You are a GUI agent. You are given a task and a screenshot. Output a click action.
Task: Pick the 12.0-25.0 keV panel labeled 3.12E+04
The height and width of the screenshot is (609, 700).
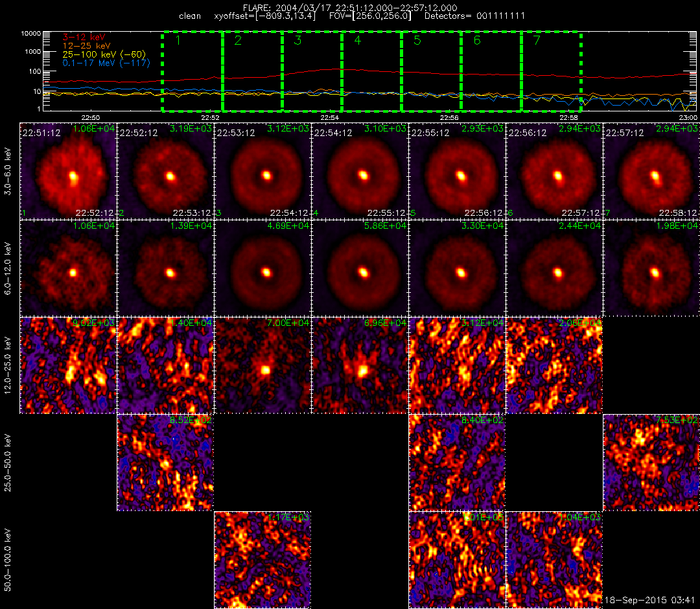point(457,366)
